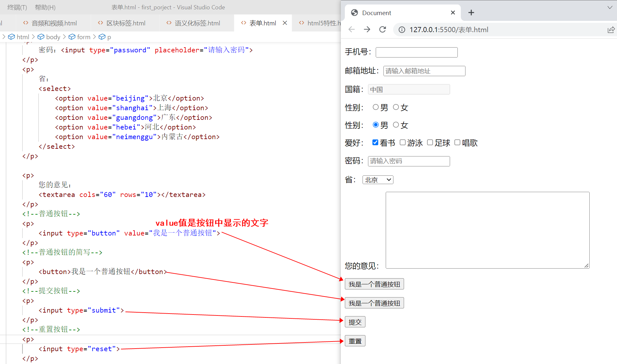Click the opening <select> tag line

[x=55, y=89]
